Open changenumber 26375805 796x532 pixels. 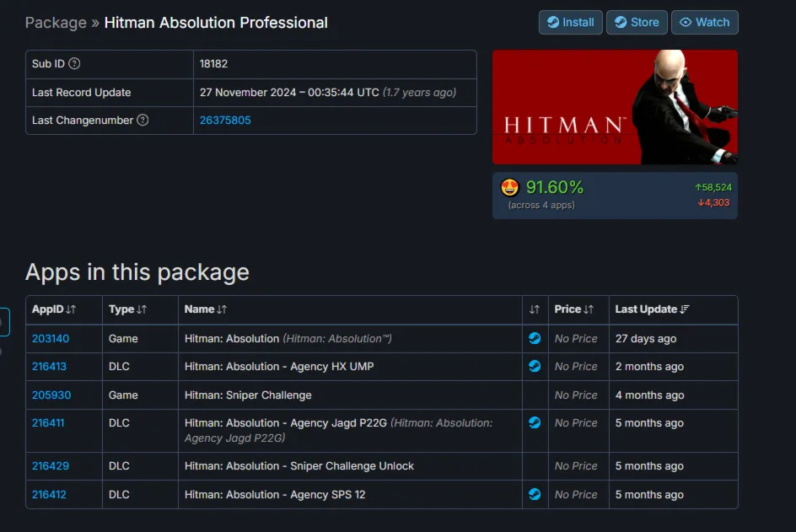225,121
